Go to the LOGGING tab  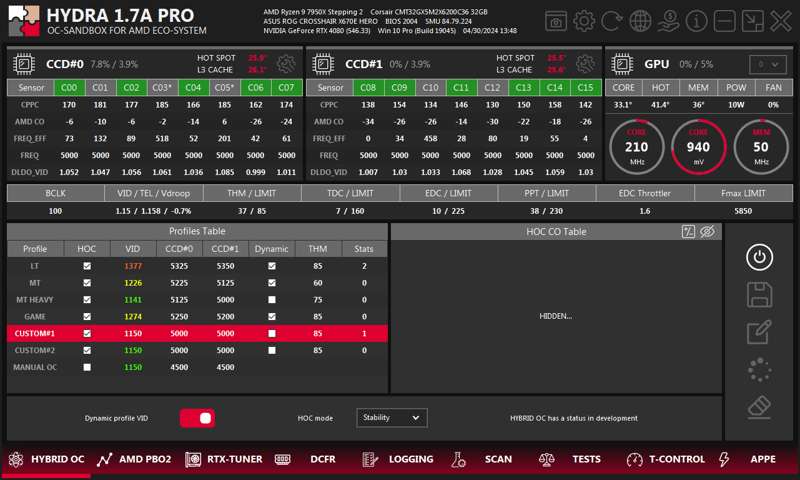(x=399, y=459)
